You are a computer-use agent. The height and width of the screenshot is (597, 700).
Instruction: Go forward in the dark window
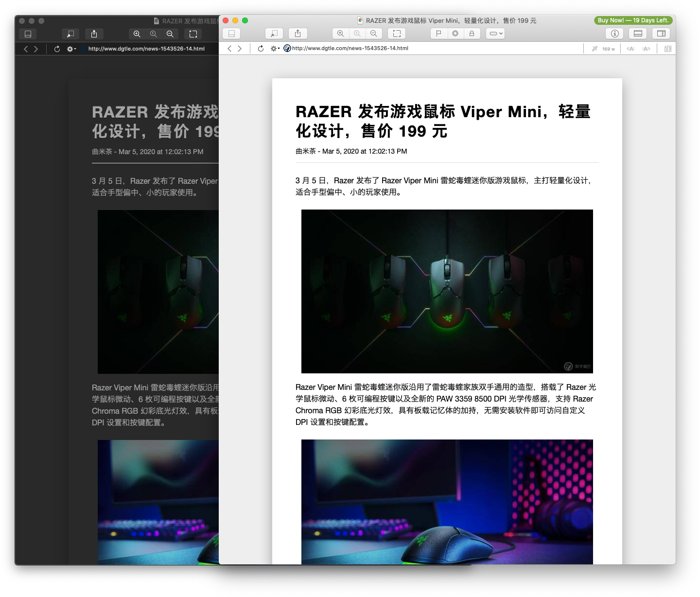click(x=36, y=49)
